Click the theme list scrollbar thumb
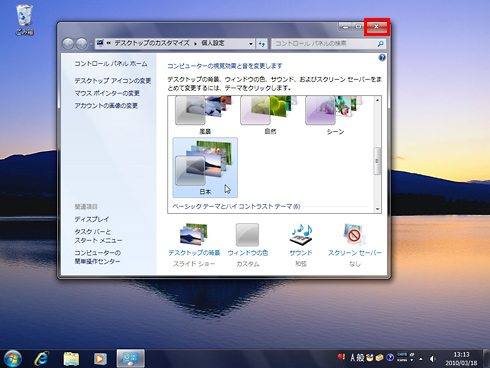The width and height of the screenshot is (490, 368). tap(377, 161)
